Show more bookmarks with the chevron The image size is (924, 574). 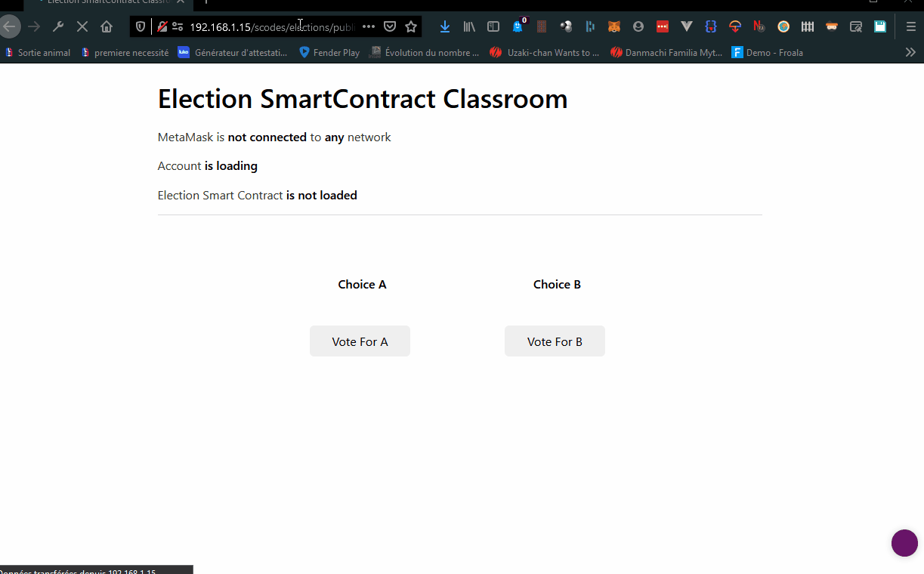(910, 52)
